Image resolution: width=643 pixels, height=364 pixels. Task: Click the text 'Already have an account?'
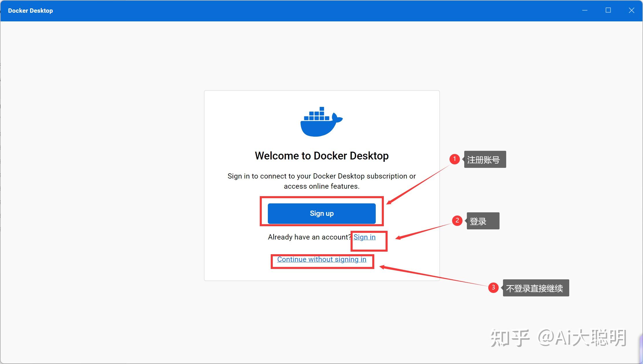(309, 237)
